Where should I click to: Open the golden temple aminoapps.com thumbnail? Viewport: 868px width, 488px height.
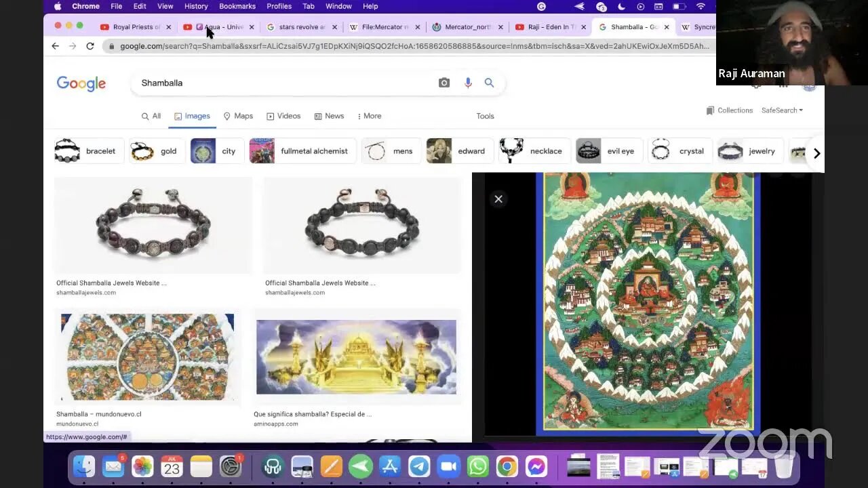click(356, 357)
